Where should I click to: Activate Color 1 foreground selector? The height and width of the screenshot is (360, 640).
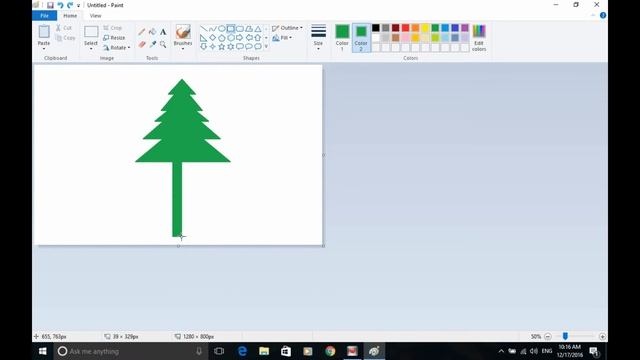(x=342, y=38)
